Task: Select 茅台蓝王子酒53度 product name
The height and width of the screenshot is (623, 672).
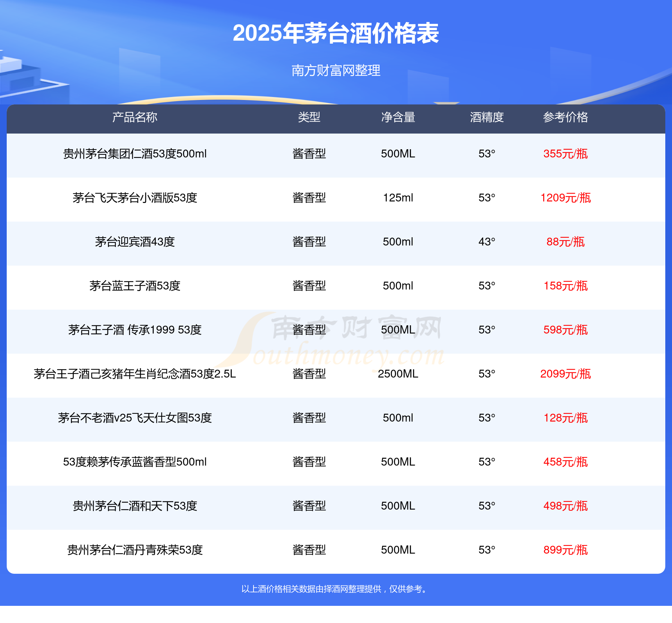Action: (x=135, y=286)
